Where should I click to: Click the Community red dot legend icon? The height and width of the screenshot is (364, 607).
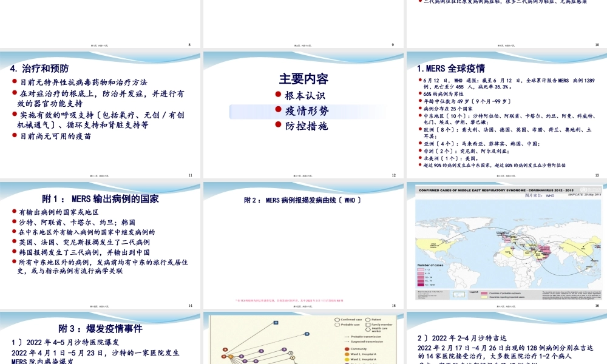[x=347, y=349]
